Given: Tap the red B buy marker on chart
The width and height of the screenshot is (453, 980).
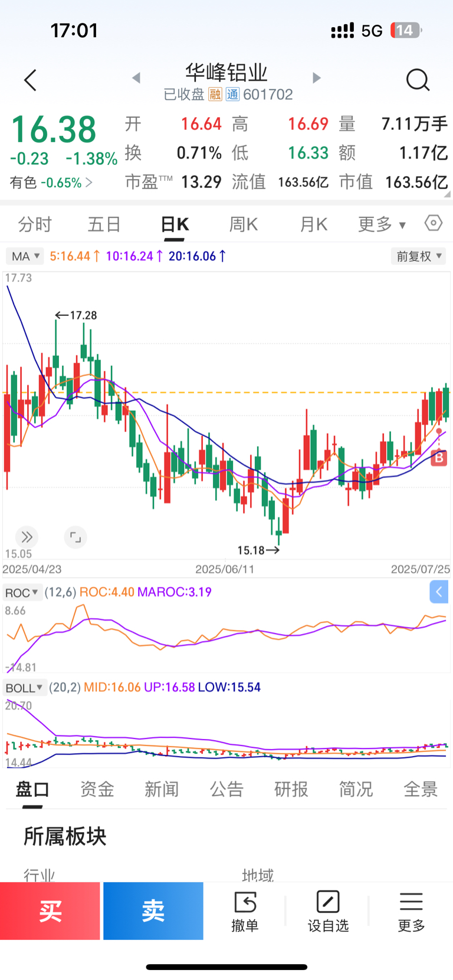Looking at the screenshot, I should pyautogui.click(x=438, y=457).
